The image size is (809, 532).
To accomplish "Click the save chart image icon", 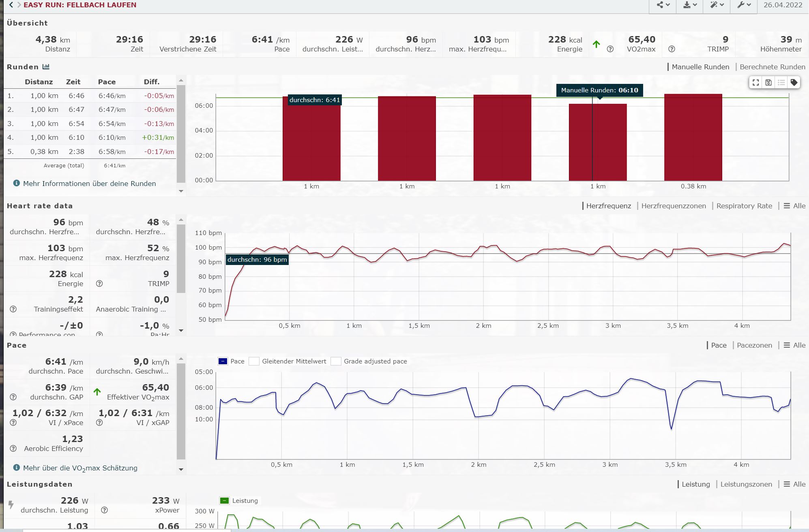I will (768, 83).
